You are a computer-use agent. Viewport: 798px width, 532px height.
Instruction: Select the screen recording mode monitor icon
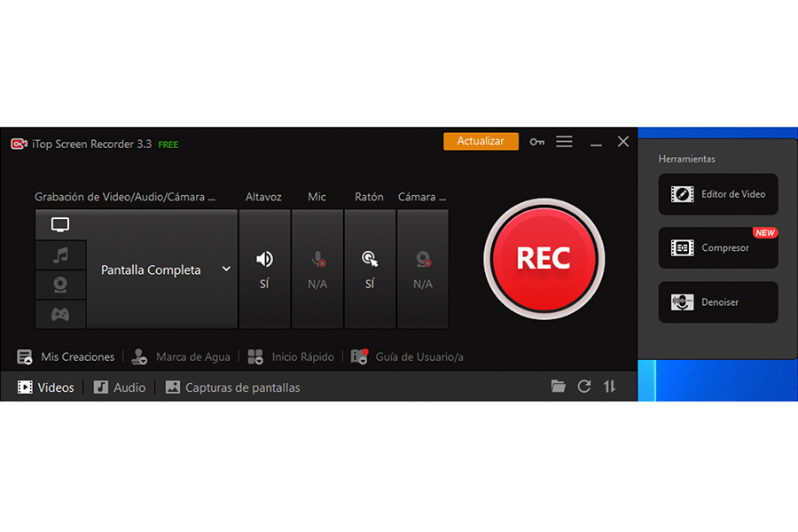[60, 224]
